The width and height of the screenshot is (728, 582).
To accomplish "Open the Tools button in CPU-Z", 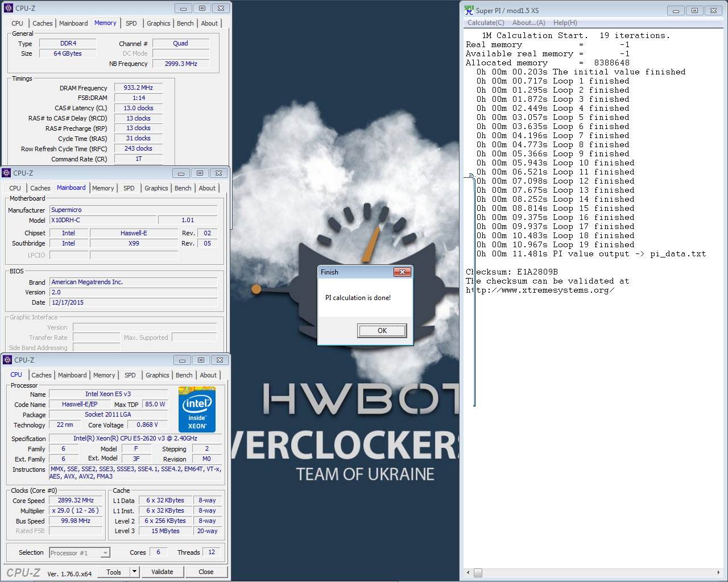I will pyautogui.click(x=114, y=572).
